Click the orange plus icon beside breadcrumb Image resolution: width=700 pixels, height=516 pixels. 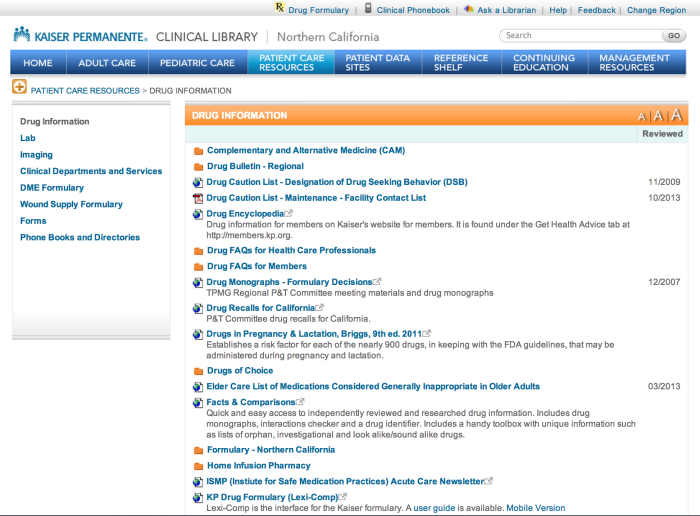coord(19,88)
